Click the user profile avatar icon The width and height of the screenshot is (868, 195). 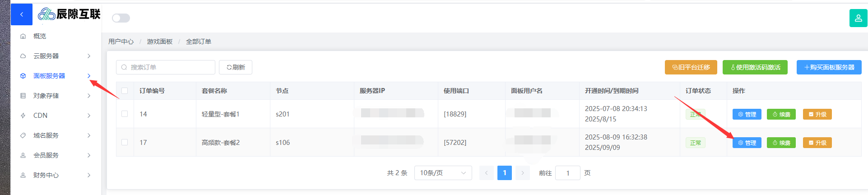[858, 18]
